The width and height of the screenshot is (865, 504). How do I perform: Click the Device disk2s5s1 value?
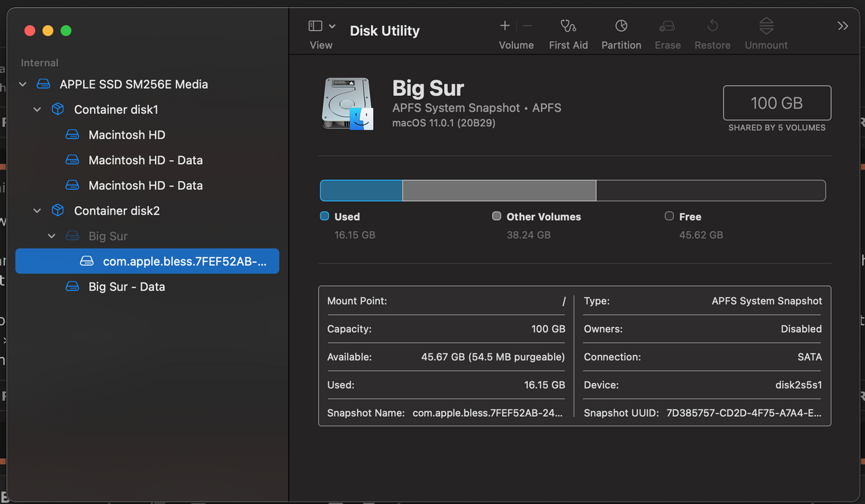click(798, 385)
